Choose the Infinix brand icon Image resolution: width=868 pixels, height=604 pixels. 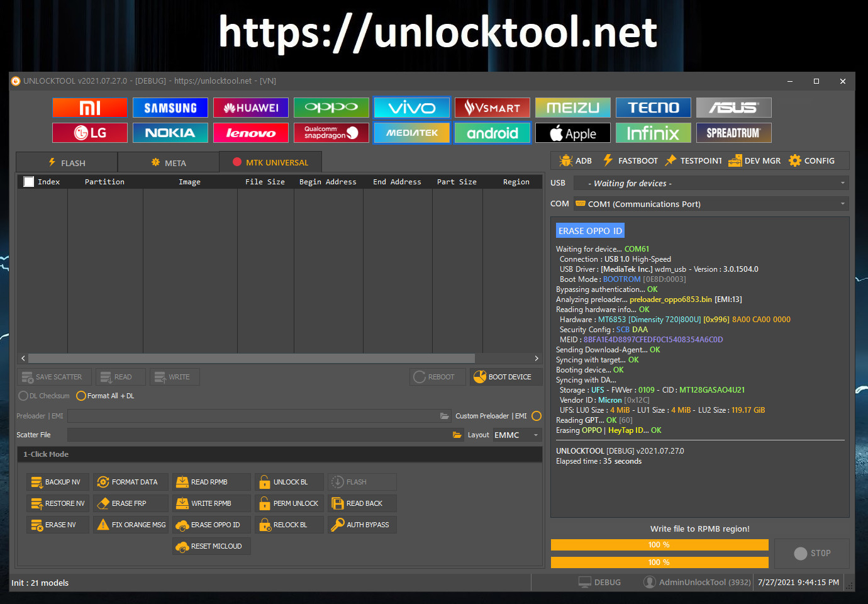tap(654, 133)
